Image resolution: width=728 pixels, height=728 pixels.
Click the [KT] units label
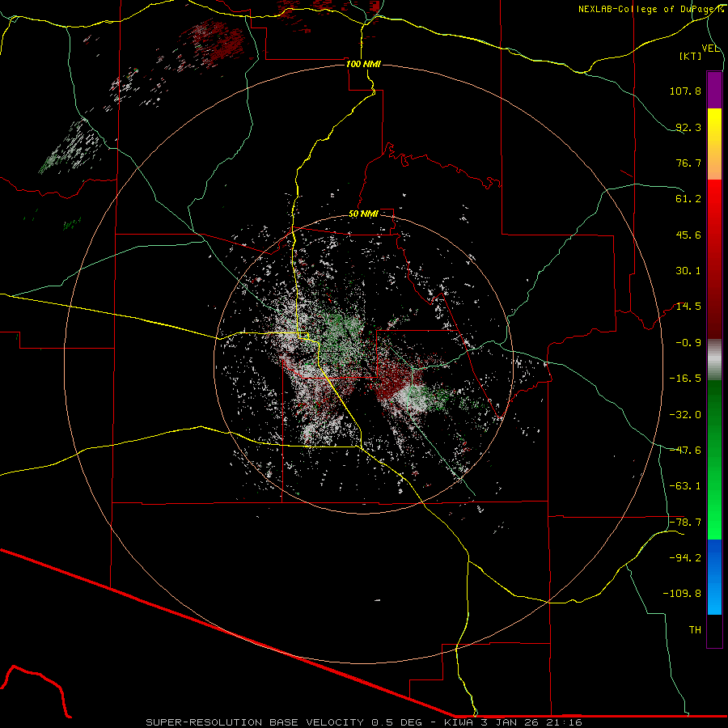coord(690,56)
